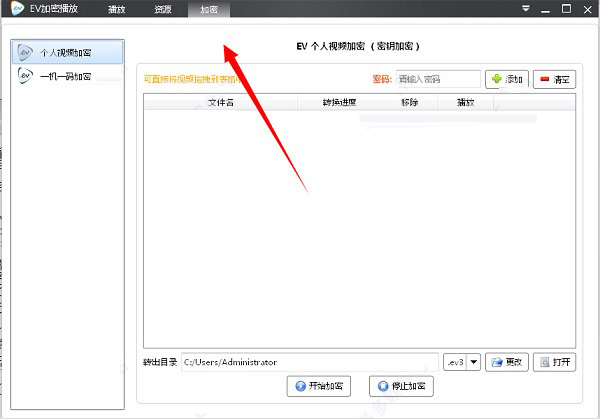600x419 pixels.
Task: Click the blue play icon on 开始加密
Action: (300, 386)
